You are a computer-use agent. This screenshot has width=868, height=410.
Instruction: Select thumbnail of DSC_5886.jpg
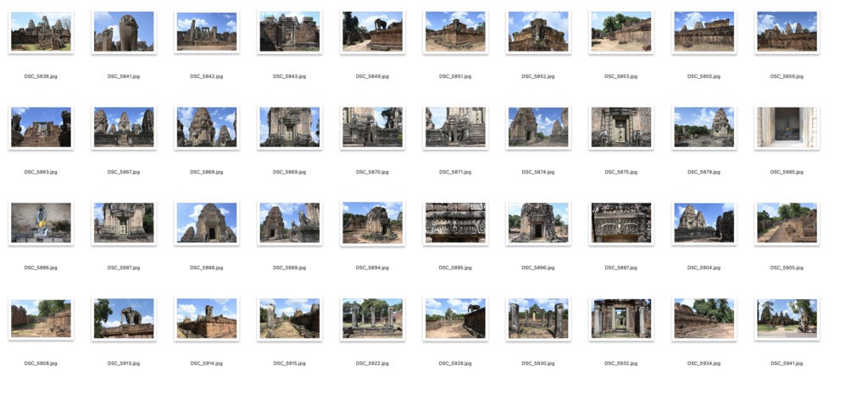(41, 223)
